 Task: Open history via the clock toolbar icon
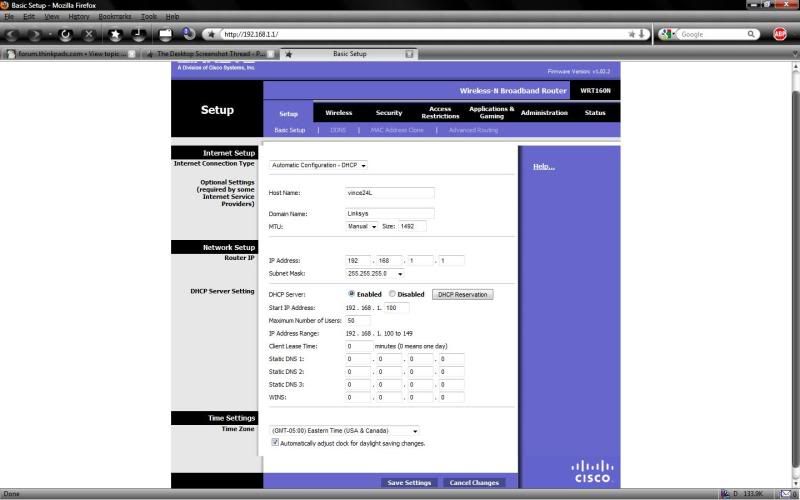[x=138, y=35]
